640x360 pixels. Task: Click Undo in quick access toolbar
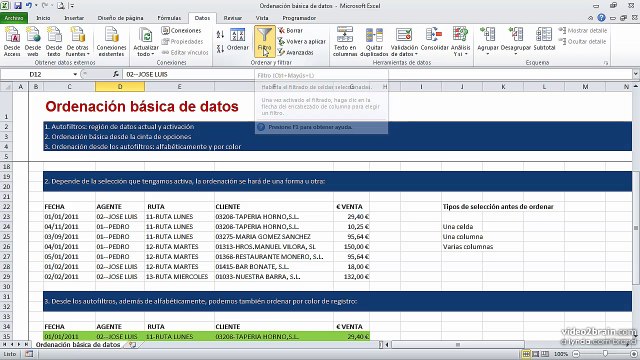pos(29,6)
